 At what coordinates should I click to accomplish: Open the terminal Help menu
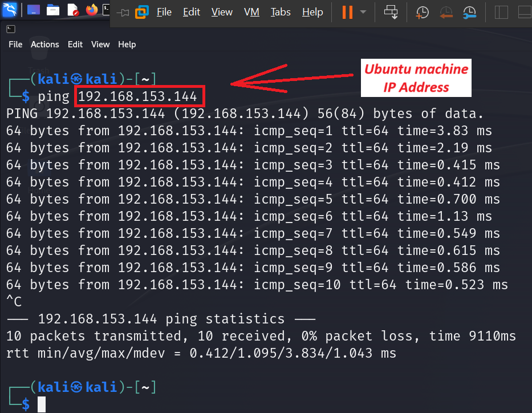pyautogui.click(x=127, y=44)
